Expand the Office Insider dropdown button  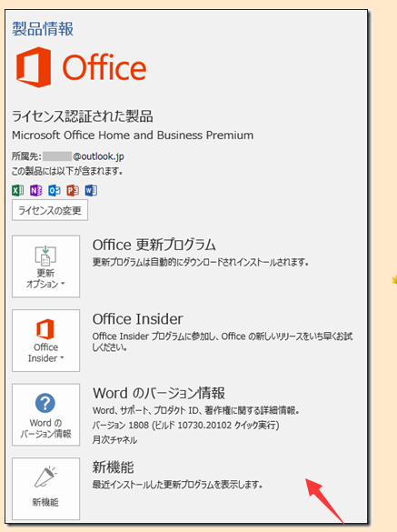pos(45,340)
